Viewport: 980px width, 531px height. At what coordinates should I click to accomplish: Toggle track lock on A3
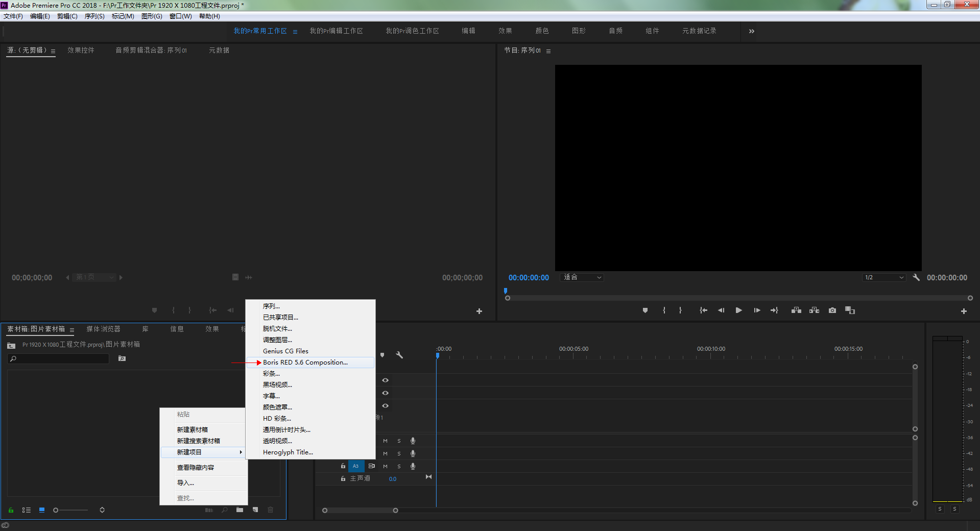coord(343,466)
